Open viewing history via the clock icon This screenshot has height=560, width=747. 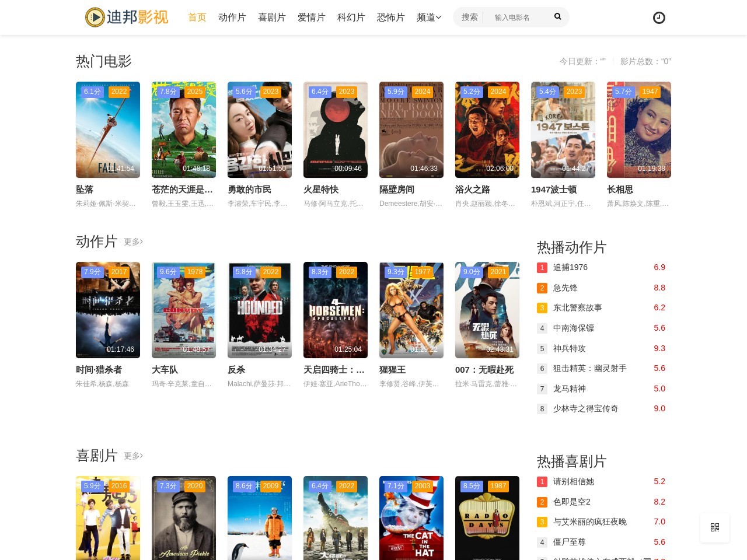[659, 17]
